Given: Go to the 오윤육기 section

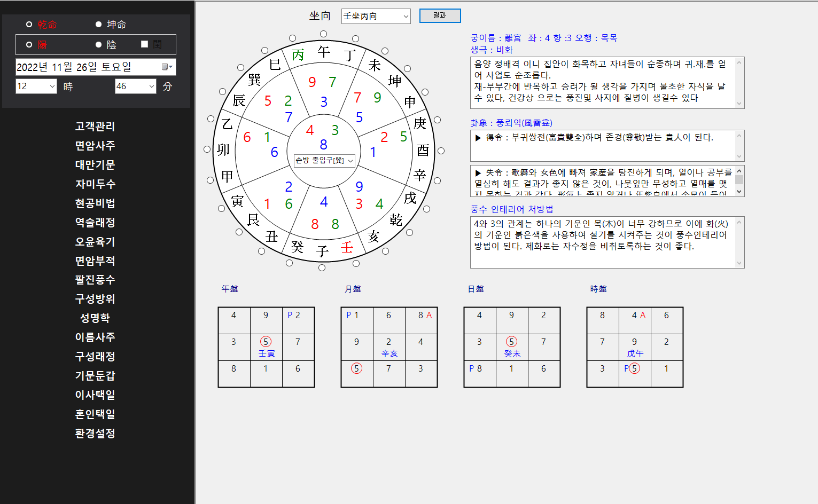Looking at the screenshot, I should tap(95, 242).
